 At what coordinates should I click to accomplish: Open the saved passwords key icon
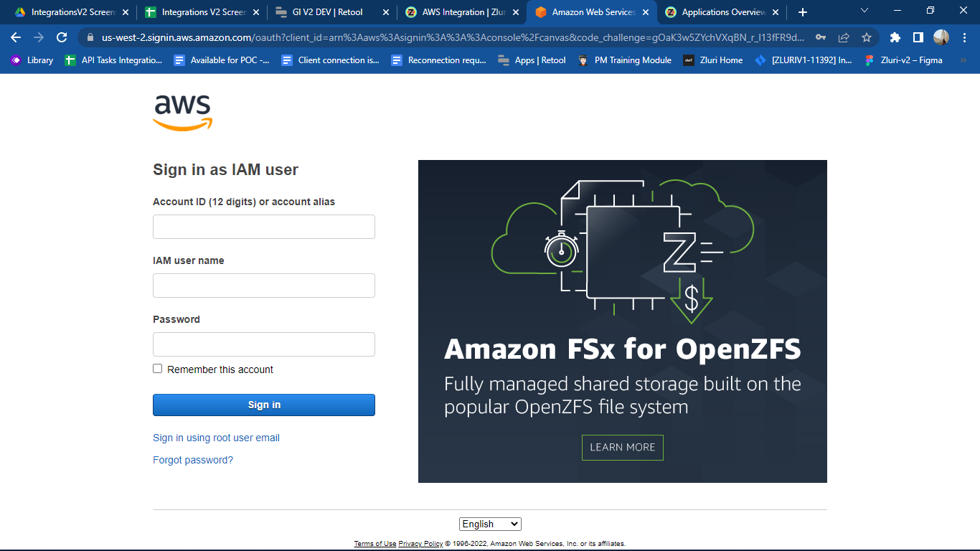coord(821,37)
